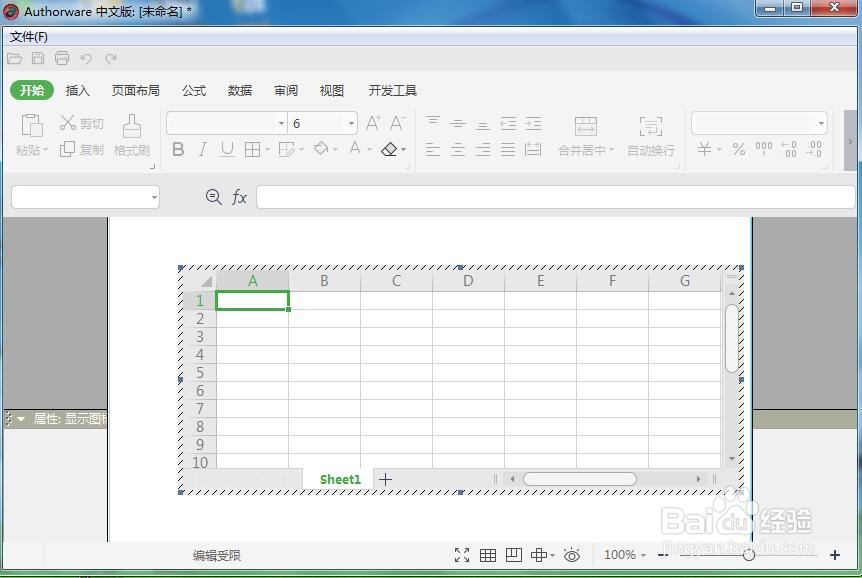Click increase font size A+ icon
This screenshot has width=862, height=578.
point(373,123)
